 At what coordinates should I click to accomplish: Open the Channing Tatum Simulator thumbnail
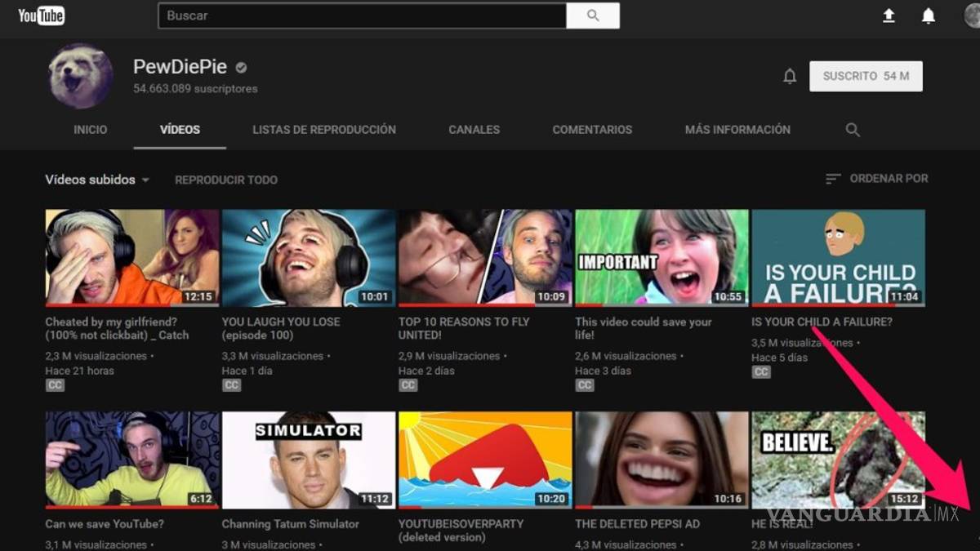click(308, 460)
